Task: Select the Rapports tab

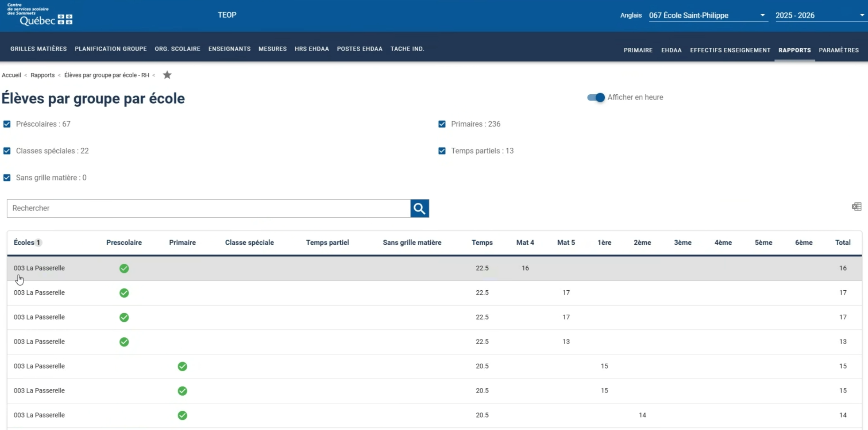Action: [794, 50]
